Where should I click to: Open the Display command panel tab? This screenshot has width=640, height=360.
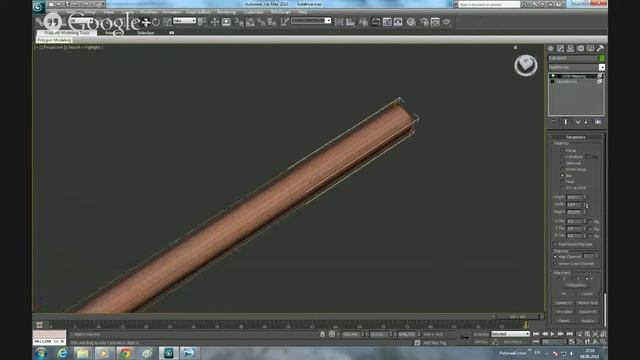click(590, 49)
